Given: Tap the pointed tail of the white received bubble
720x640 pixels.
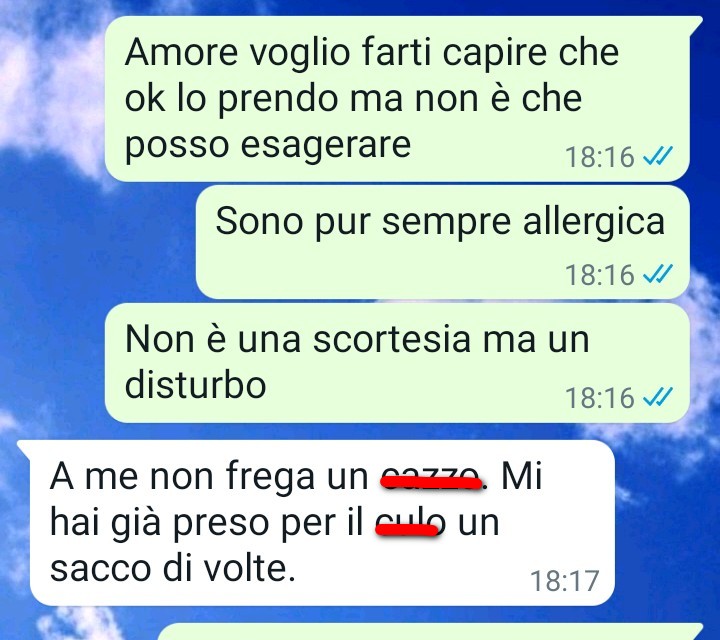Looking at the screenshot, I should pyautogui.click(x=23, y=446).
